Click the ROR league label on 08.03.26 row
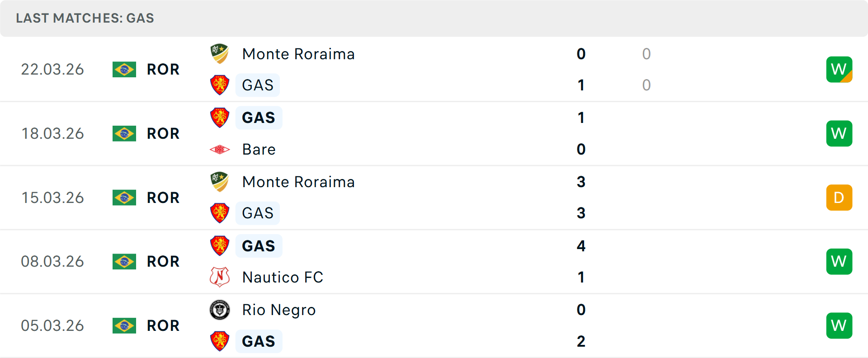 163,261
